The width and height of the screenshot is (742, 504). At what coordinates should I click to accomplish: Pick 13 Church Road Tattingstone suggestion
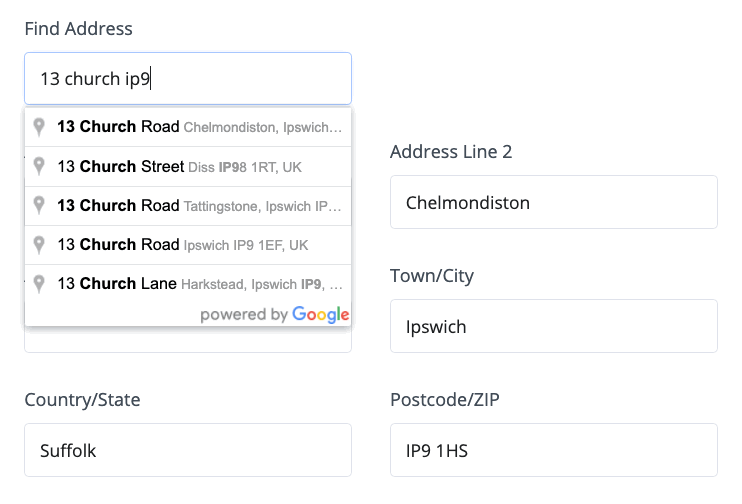pos(188,206)
